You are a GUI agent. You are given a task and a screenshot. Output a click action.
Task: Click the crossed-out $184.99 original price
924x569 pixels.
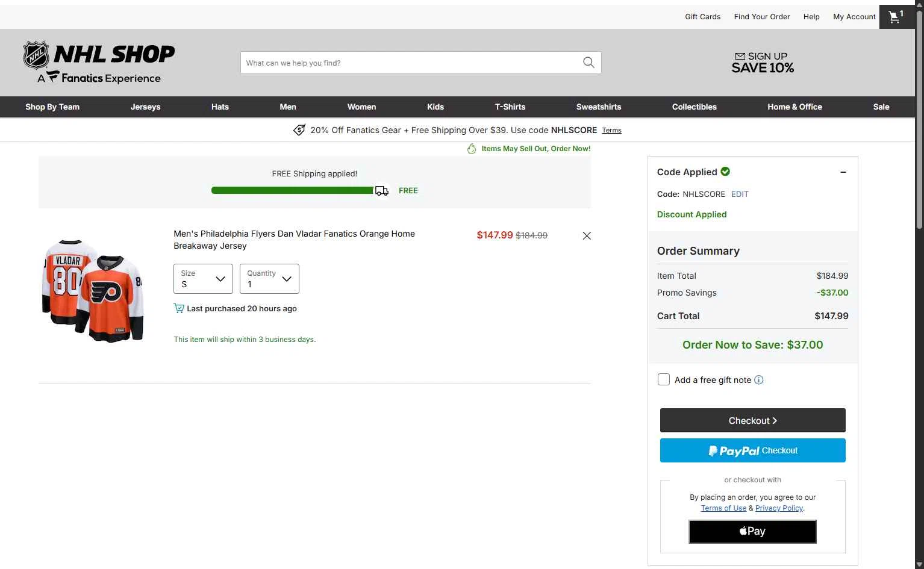(x=532, y=235)
